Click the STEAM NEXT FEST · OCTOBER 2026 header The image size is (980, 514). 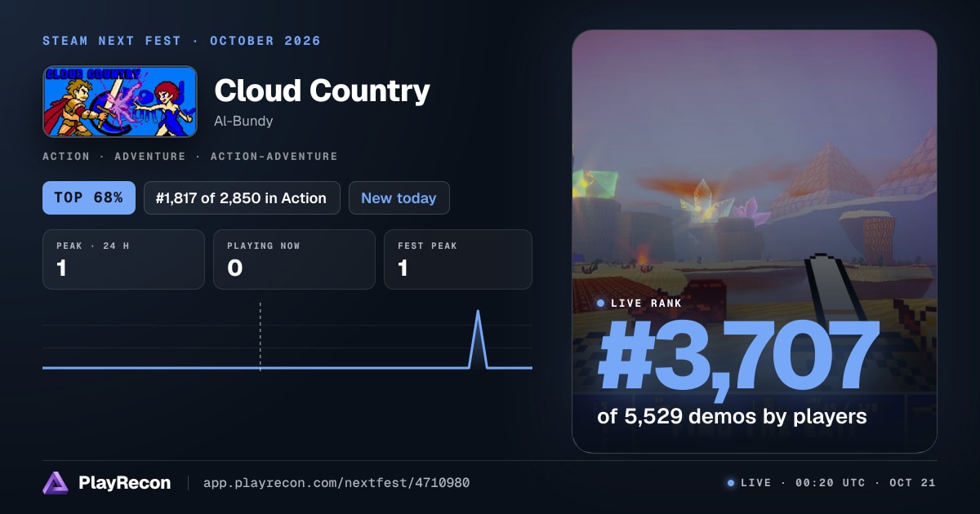(182, 41)
